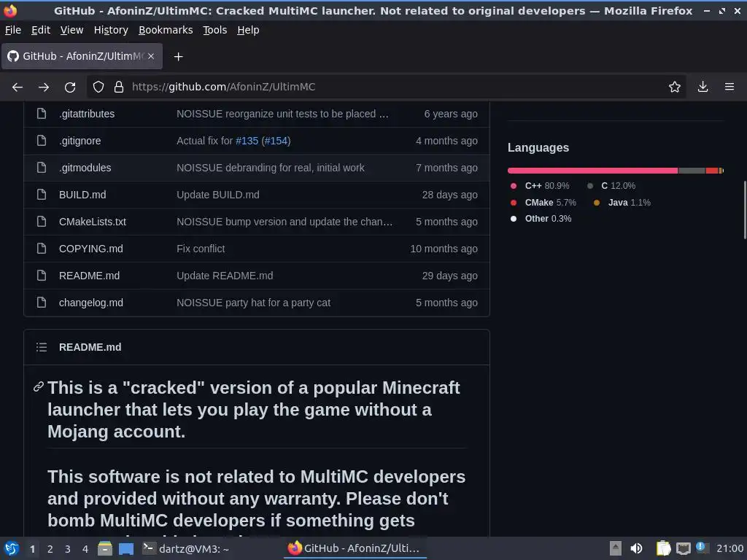Open issue #135 link
This screenshot has width=747, height=560.
[x=247, y=141]
